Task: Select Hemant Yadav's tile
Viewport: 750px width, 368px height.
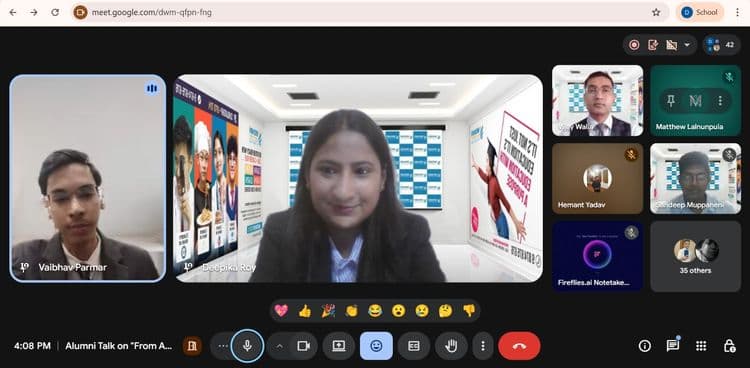Action: tap(597, 178)
